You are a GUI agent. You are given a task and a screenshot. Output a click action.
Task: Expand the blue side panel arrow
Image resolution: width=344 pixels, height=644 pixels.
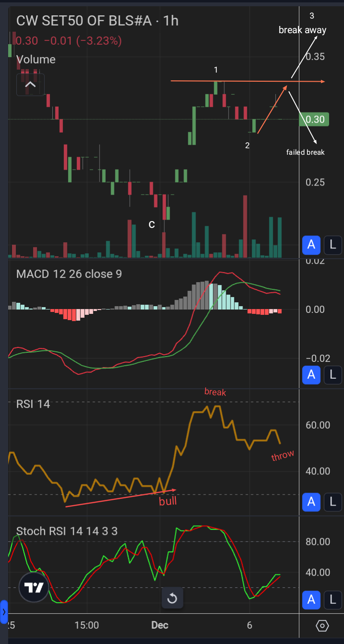[4, 612]
